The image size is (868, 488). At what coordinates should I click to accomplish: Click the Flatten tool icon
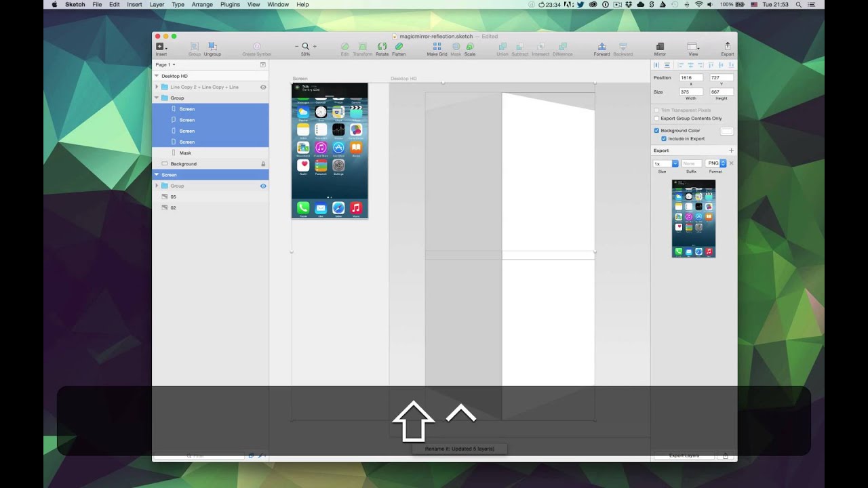(x=399, y=47)
